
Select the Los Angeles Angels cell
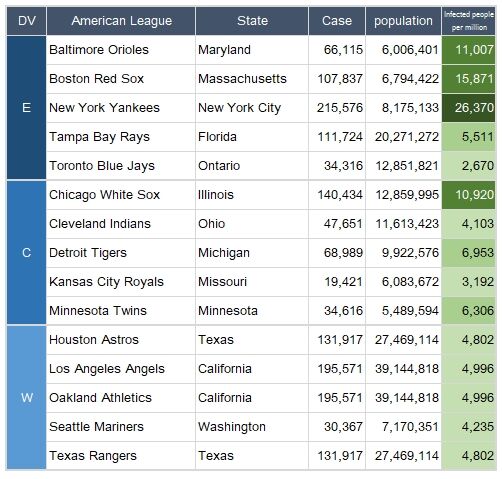click(121, 369)
